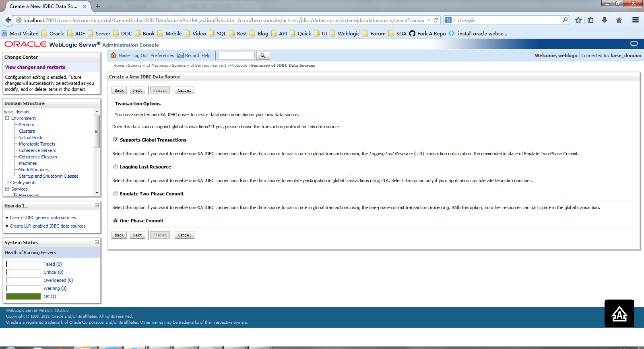The image size is (644, 349).
Task: Open the SOA bookmark folder
Action: [x=398, y=34]
